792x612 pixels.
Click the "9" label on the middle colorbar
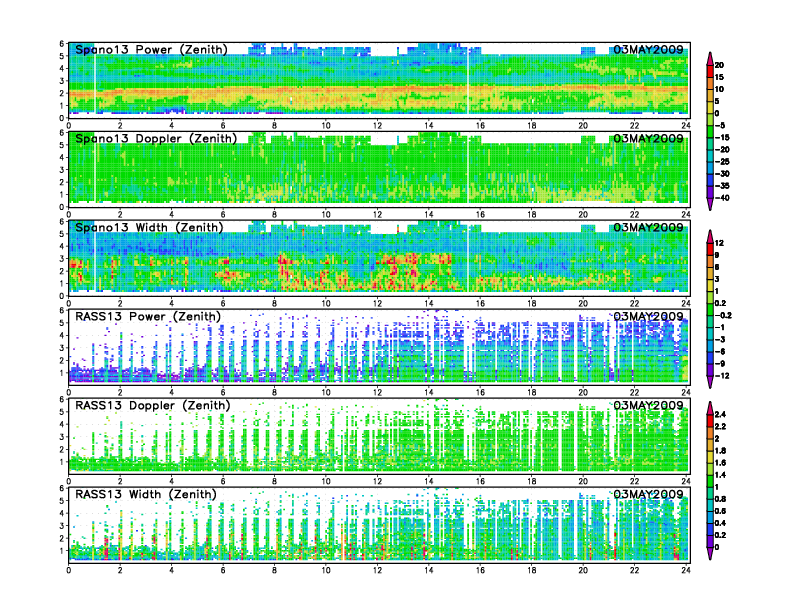(x=717, y=255)
